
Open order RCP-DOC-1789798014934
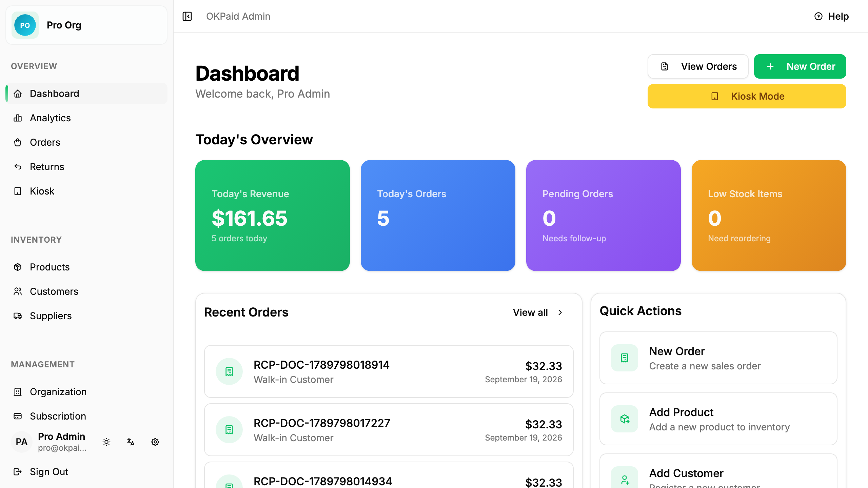389,475
